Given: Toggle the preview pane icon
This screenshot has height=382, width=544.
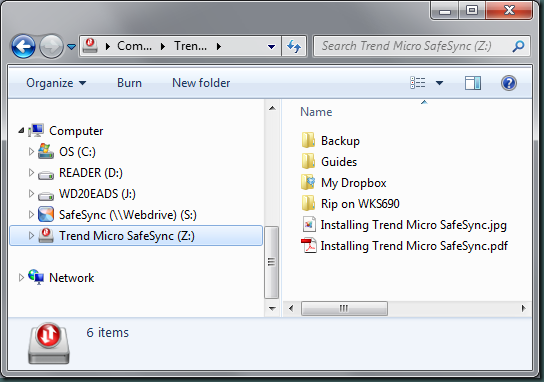Looking at the screenshot, I should pos(473,83).
